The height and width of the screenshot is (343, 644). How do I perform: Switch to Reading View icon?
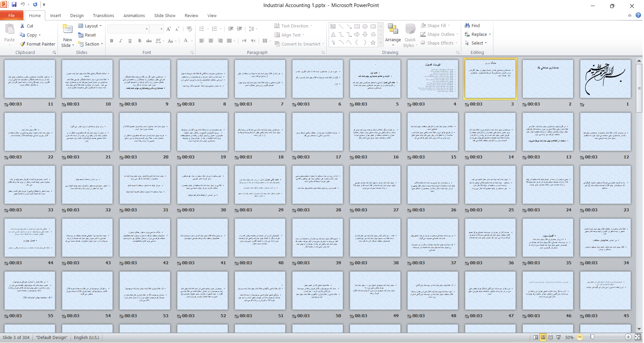pos(550,337)
